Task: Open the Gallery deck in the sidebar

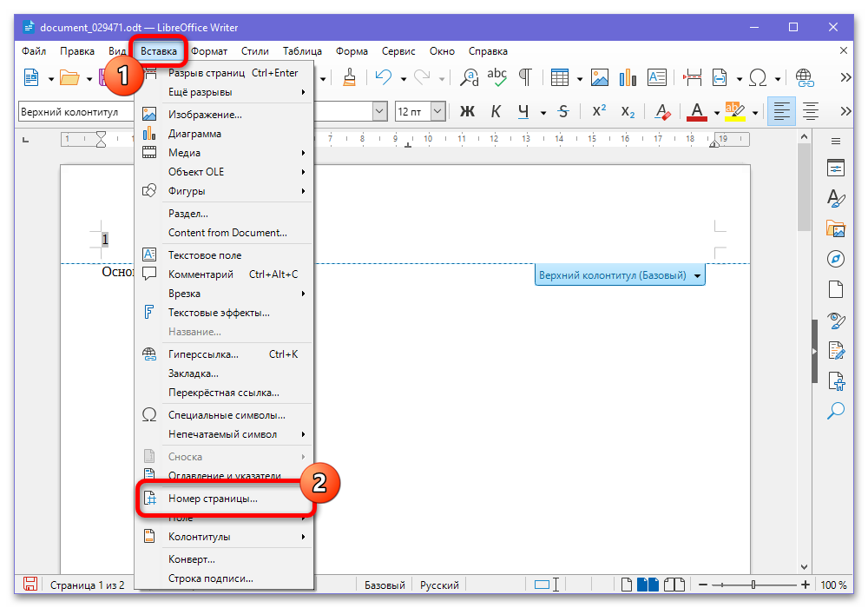Action: click(x=836, y=228)
